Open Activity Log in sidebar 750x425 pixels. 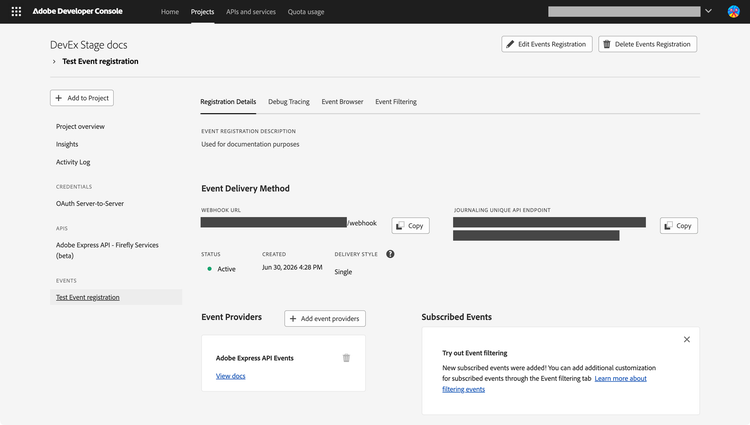73,162
